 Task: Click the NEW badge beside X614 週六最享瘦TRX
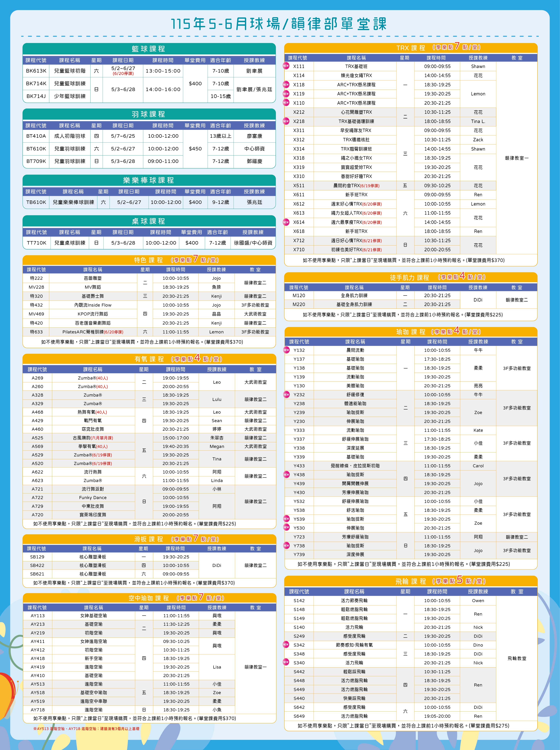(286, 222)
